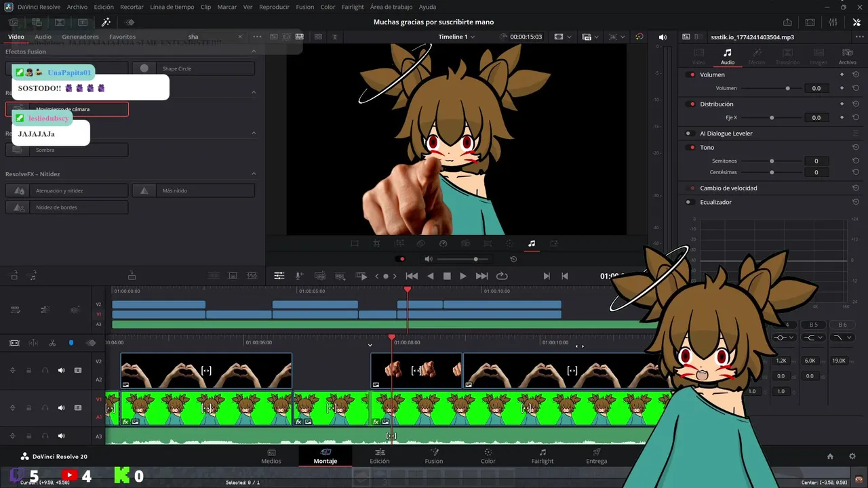Stop playback
Image resolution: width=868 pixels, height=488 pixels.
click(447, 276)
